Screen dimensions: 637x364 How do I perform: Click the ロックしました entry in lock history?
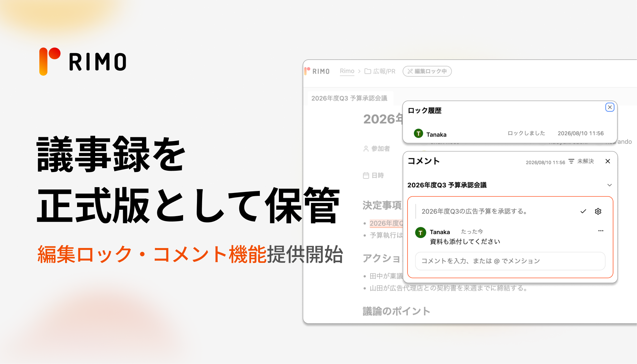[x=526, y=133]
